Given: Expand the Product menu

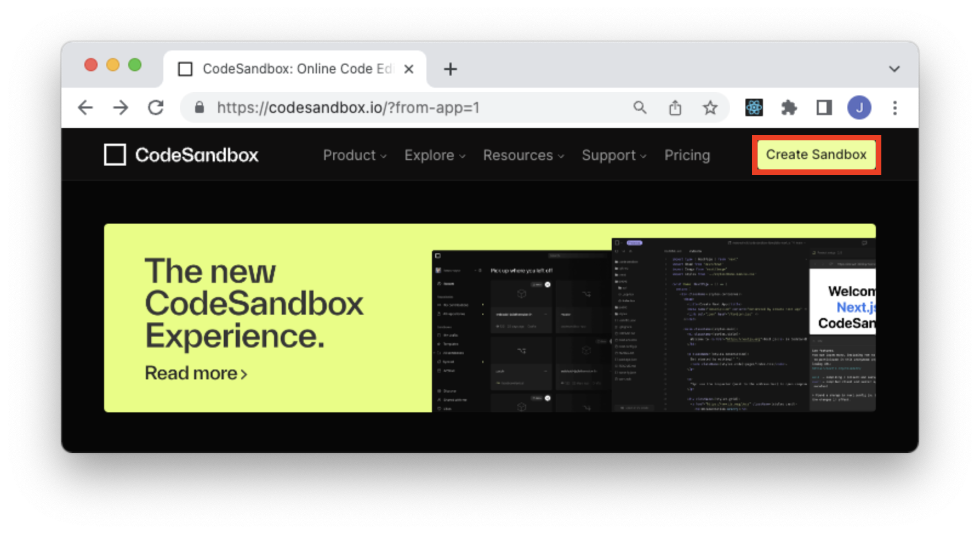Looking at the screenshot, I should click(x=355, y=155).
